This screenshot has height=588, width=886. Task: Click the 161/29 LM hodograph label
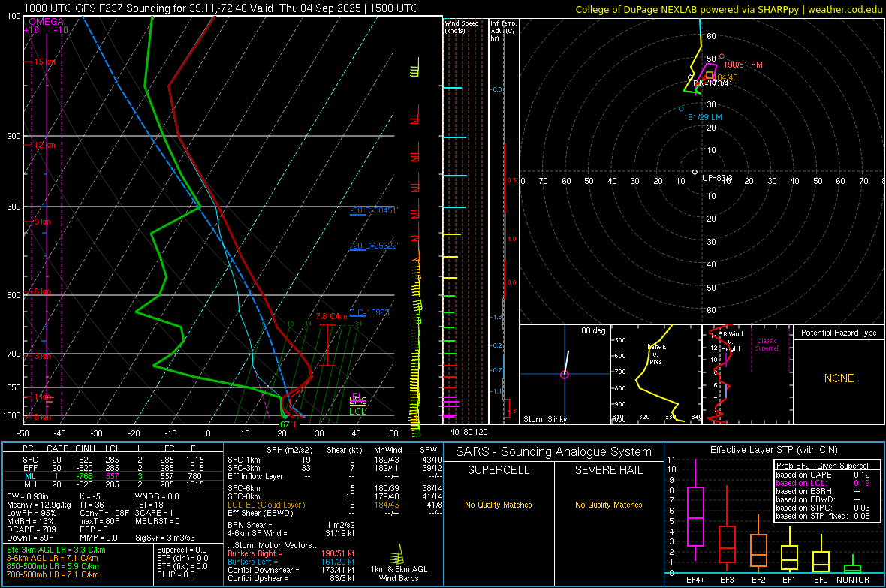(x=703, y=117)
